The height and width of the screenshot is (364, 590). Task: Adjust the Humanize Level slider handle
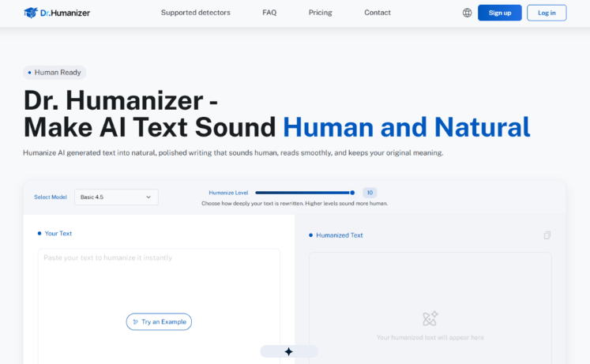pyautogui.click(x=352, y=193)
